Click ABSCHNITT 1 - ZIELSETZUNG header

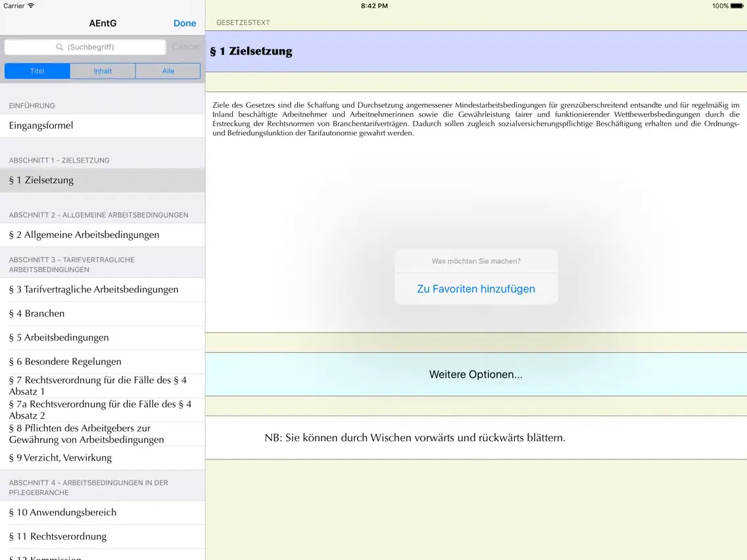[x=59, y=160]
